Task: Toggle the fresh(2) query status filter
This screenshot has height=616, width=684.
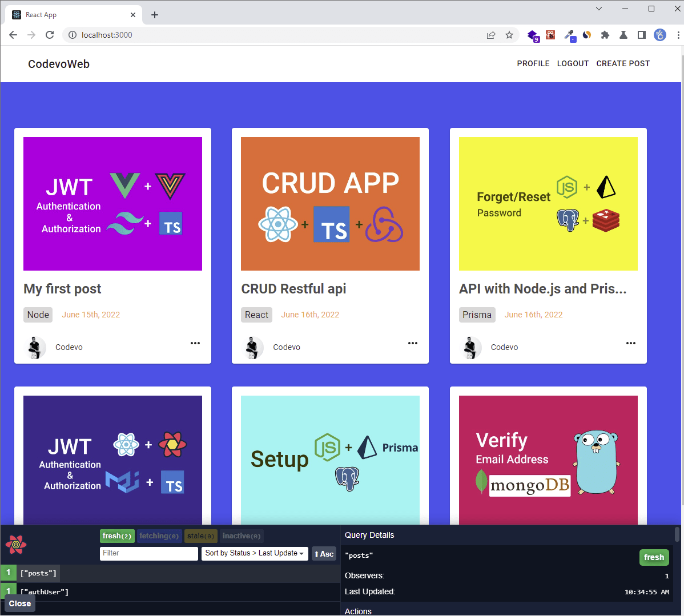Action: pos(116,536)
